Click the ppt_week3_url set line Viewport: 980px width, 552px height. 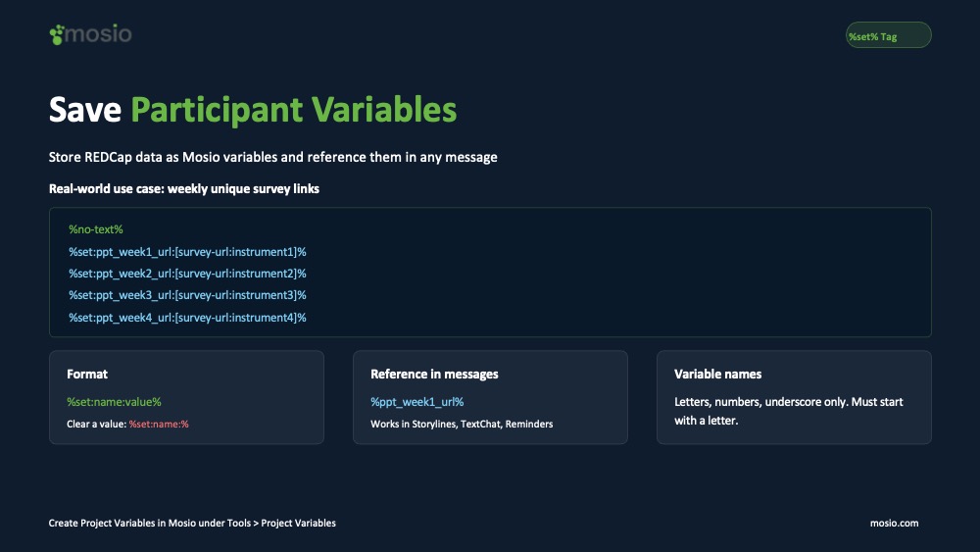187,295
